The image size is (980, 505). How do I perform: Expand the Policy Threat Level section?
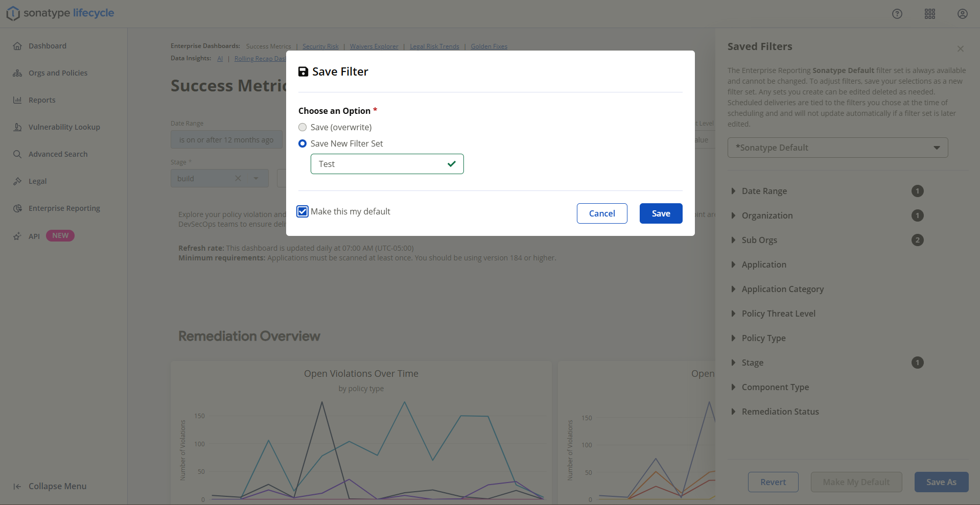[x=734, y=314]
